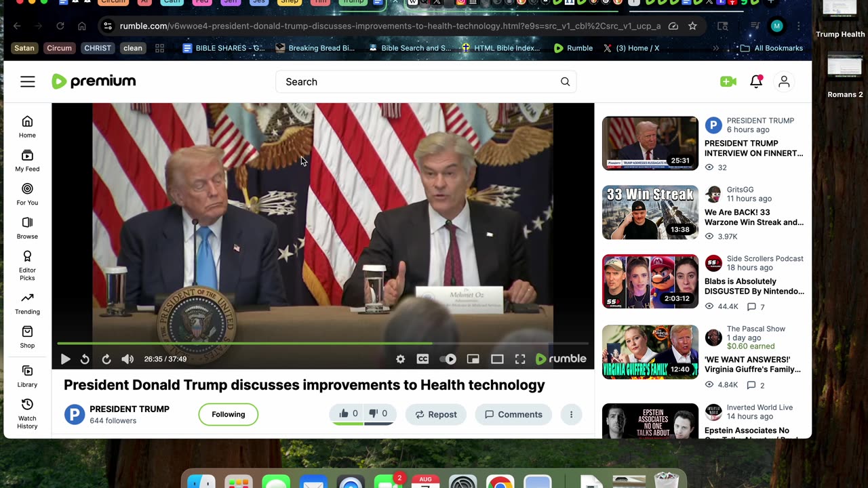The height and width of the screenshot is (488, 868).
Task: Click the Rumble logo in the player
Action: coord(561,359)
